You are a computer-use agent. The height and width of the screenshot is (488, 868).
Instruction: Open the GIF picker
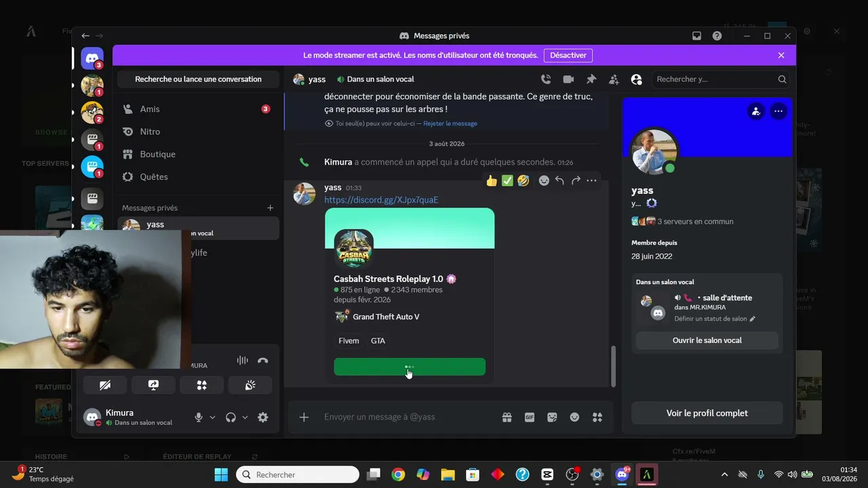point(530,418)
